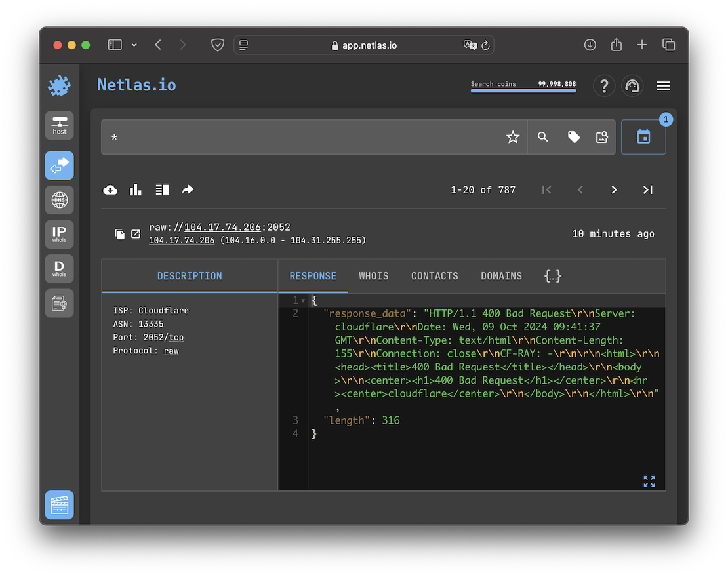Star the current search query
The image size is (728, 577).
[513, 137]
